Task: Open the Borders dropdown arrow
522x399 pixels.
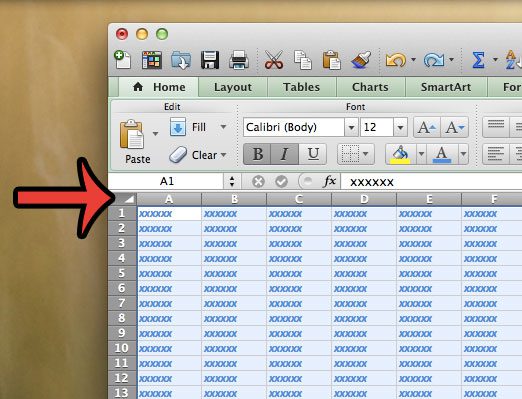Action: pyautogui.click(x=366, y=154)
